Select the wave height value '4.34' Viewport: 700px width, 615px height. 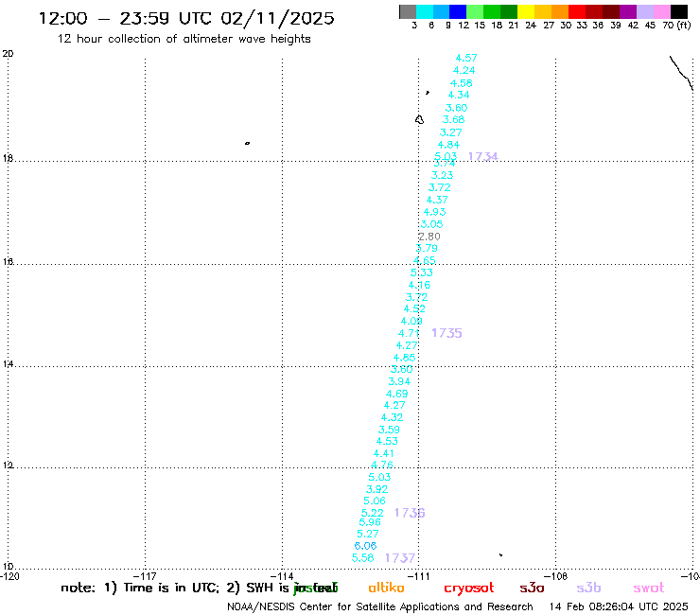[x=459, y=96]
